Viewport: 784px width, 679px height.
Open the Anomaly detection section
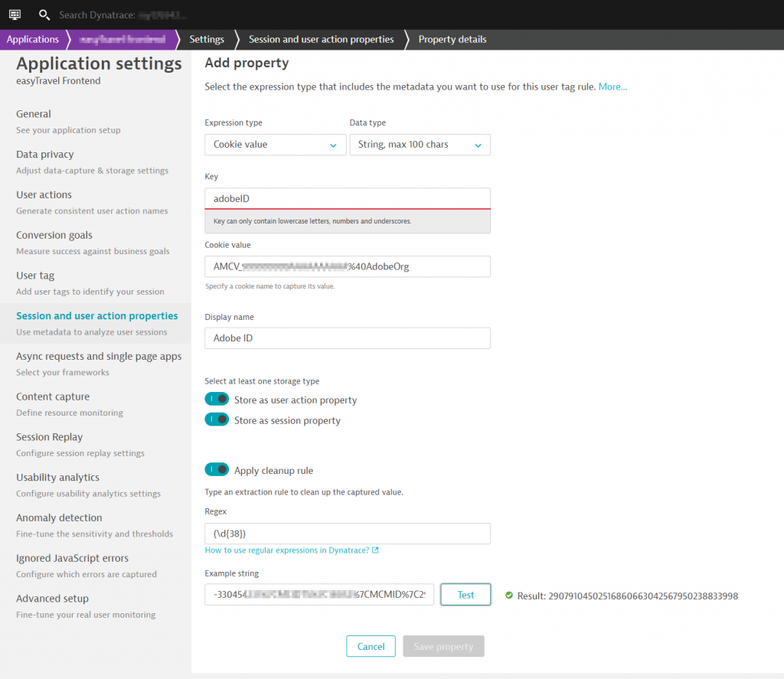pos(59,517)
